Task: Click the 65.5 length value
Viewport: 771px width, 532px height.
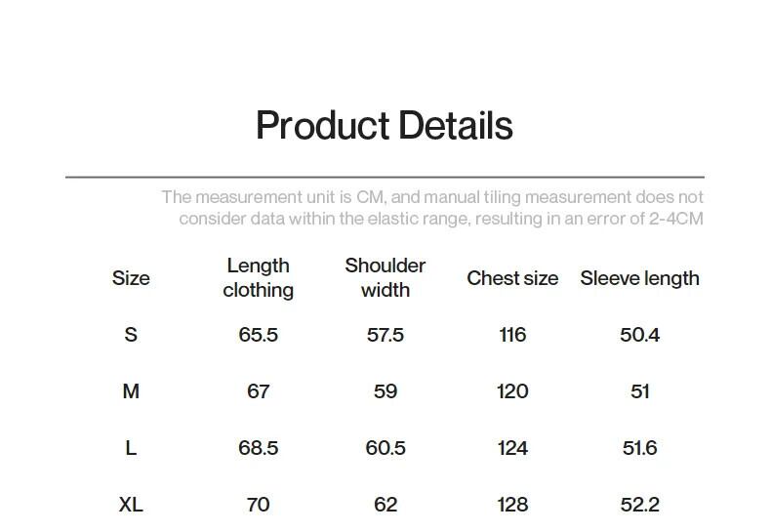Action: pos(258,335)
